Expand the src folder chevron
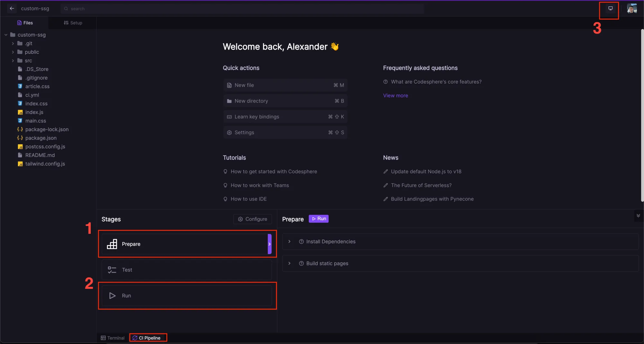644x344 pixels. pos(13,61)
